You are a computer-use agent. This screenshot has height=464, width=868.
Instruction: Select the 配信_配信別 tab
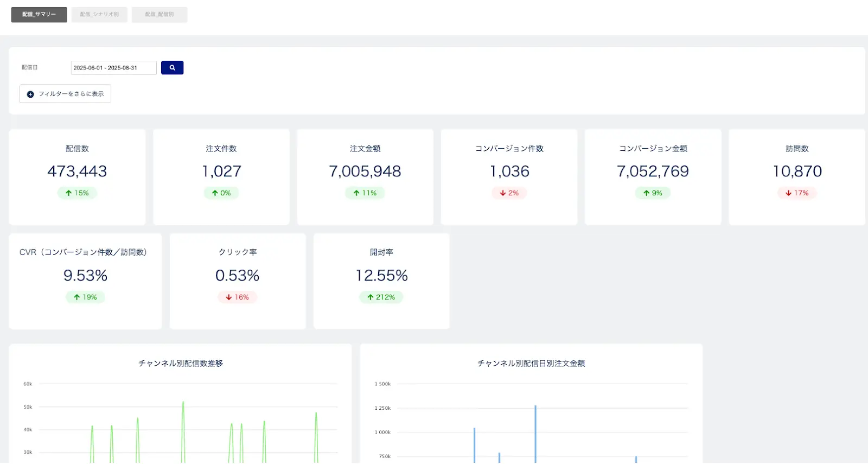[x=159, y=15]
